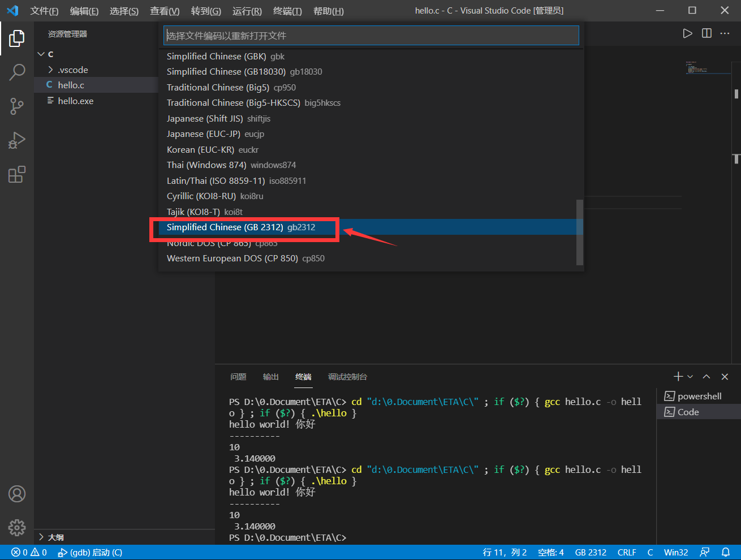The image size is (741, 560).
Task: Select the Code terminal entry
Action: coord(699,412)
